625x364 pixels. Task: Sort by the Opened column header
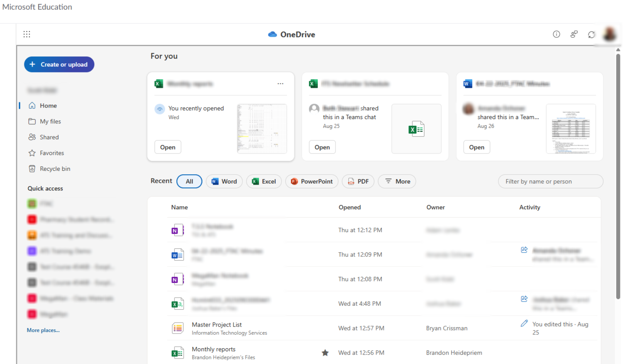[350, 207]
